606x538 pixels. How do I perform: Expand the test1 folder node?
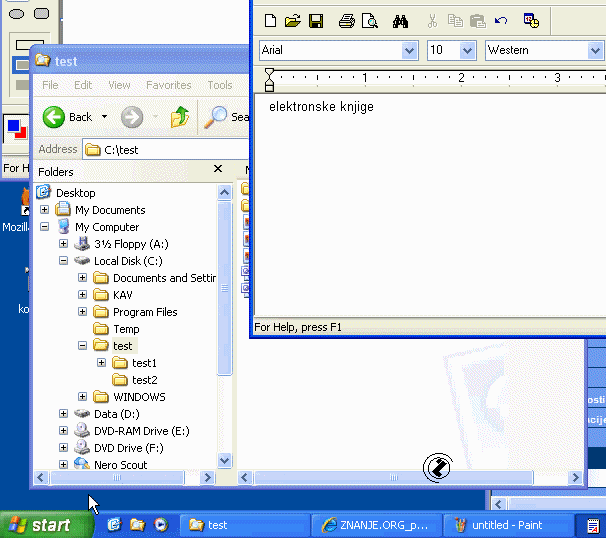(x=101, y=363)
